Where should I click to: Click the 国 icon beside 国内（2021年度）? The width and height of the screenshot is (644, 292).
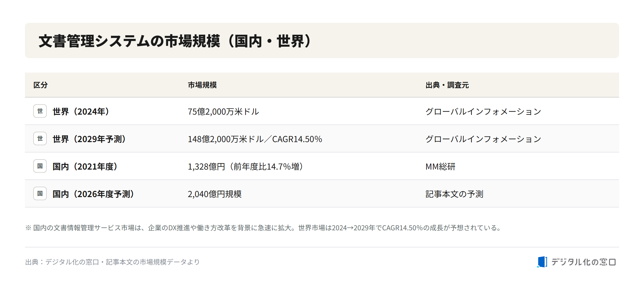click(40, 166)
